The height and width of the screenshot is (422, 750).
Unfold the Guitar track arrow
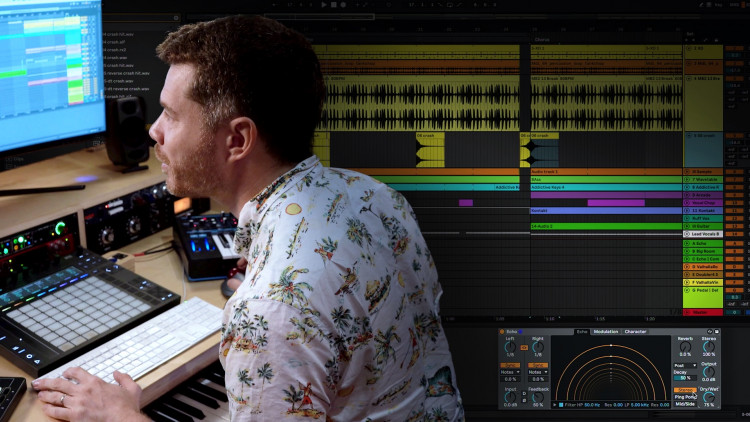(x=688, y=226)
